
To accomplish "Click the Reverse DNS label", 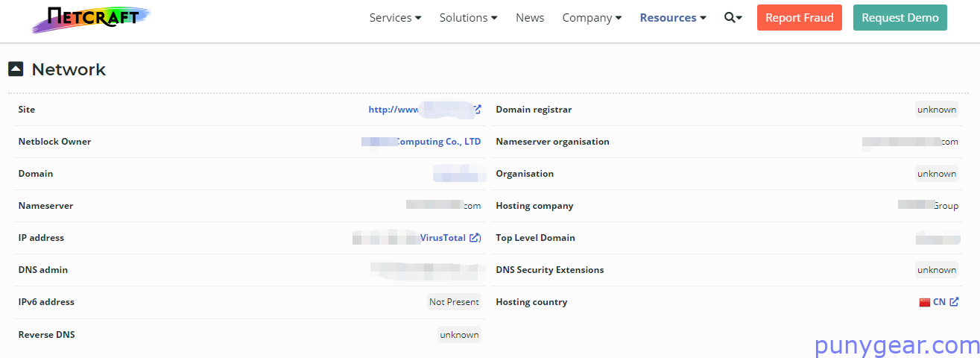I will click(46, 335).
